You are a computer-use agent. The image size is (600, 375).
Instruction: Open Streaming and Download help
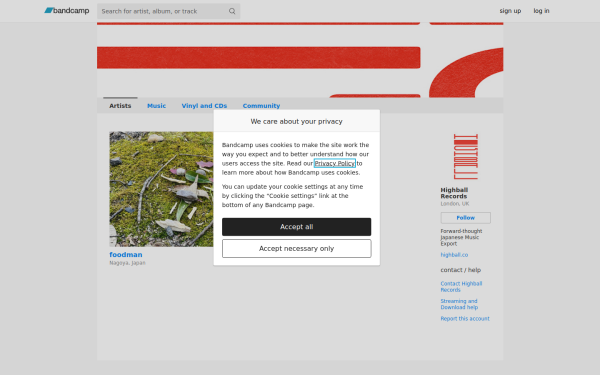459,304
